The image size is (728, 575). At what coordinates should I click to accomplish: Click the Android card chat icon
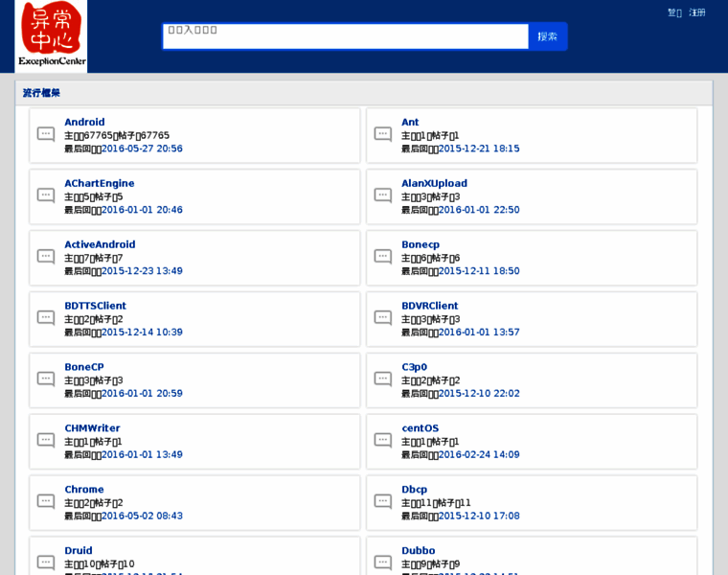point(46,134)
